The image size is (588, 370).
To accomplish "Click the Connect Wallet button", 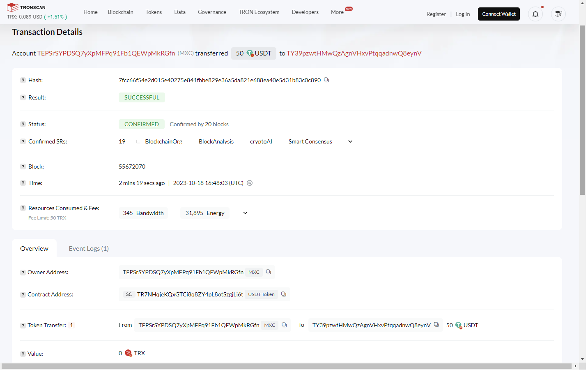I will click(x=498, y=14).
